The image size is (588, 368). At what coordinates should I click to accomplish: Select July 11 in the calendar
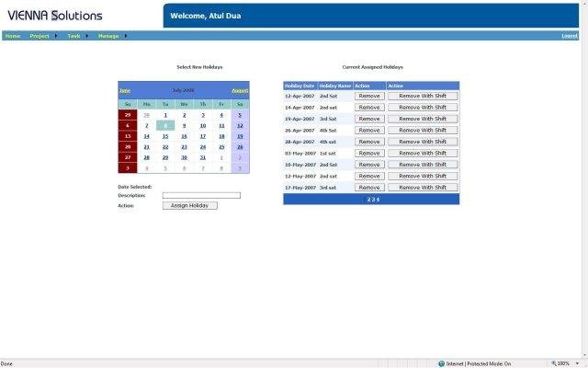pos(221,126)
